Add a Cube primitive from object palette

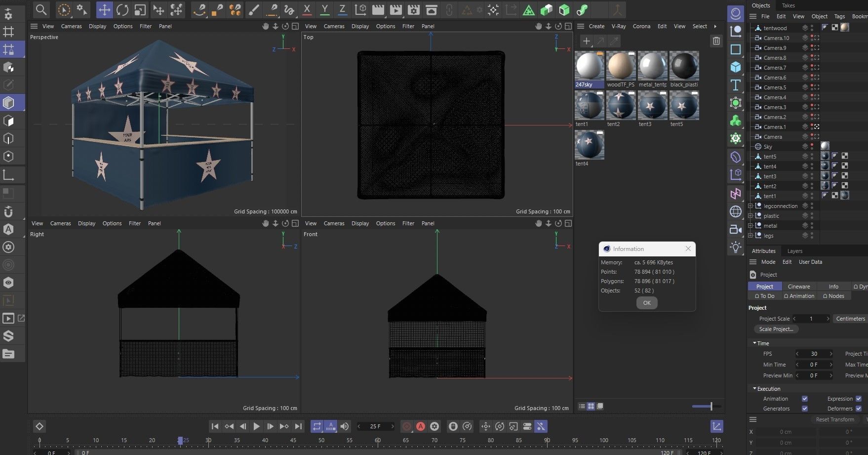click(x=736, y=67)
